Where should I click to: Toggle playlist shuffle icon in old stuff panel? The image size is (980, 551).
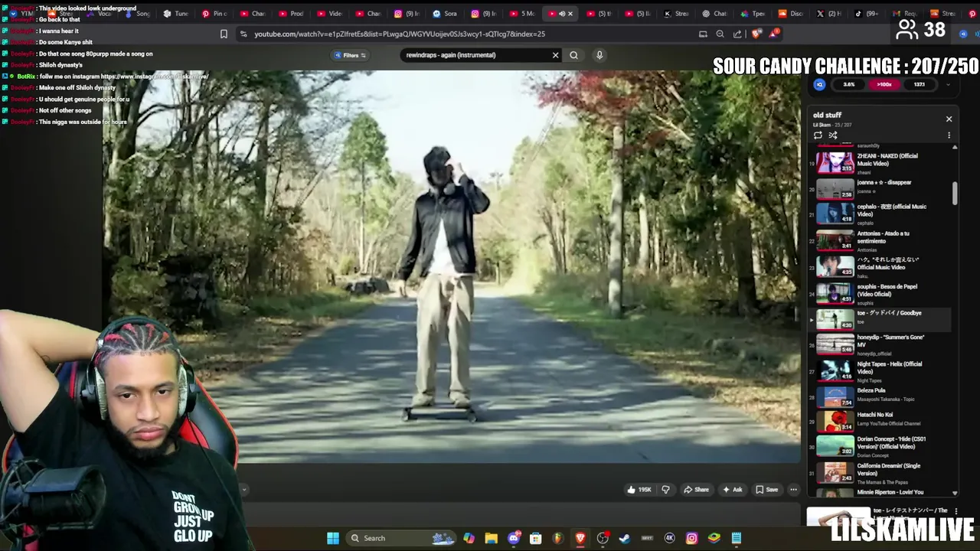(x=833, y=135)
